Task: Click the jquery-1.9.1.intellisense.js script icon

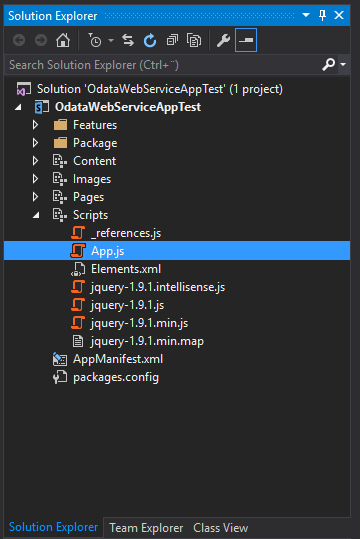Action: (x=78, y=287)
